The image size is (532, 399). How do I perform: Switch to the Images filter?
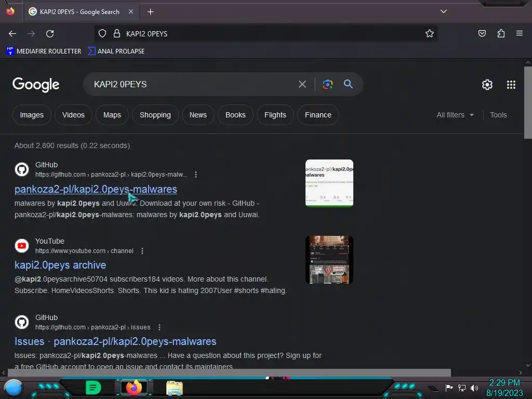click(32, 115)
